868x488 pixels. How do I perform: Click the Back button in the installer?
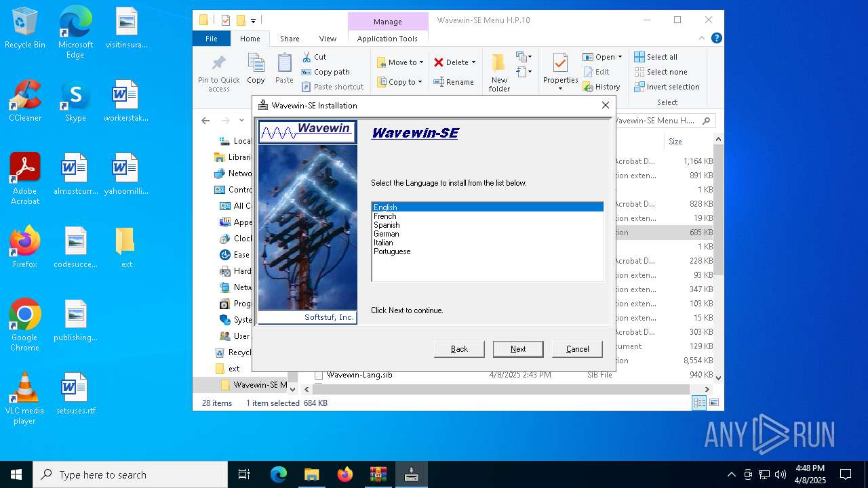[x=459, y=349]
